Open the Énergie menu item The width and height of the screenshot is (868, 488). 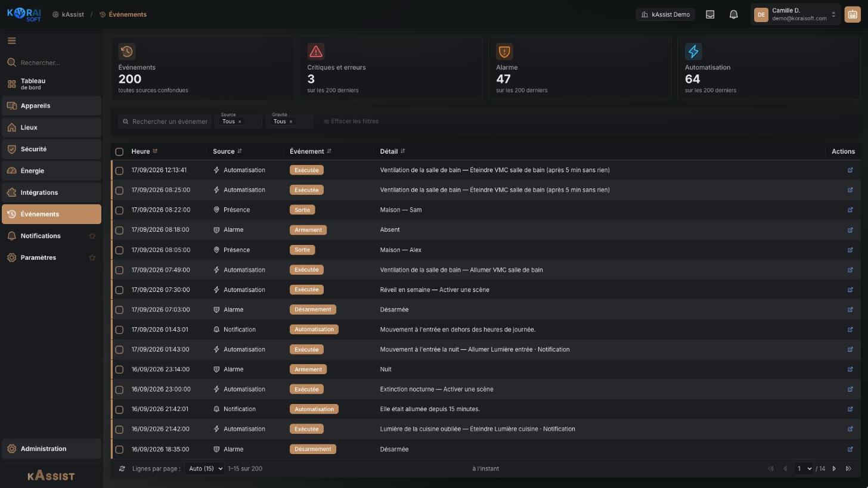click(x=51, y=171)
